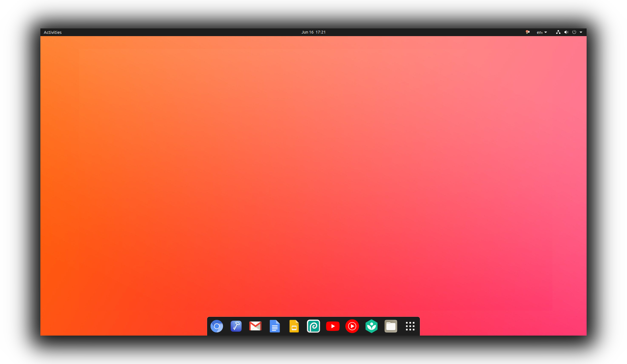The image size is (627, 364).
Task: Open the clock and calendar menu
Action: click(x=313, y=32)
